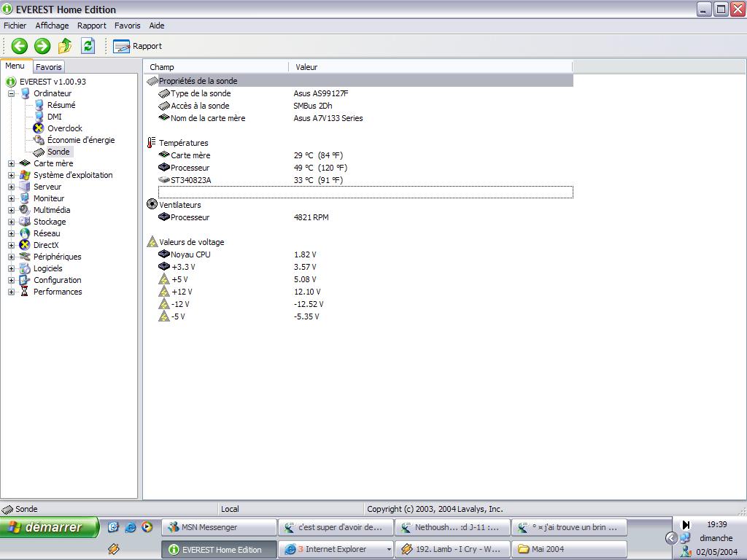Click the Multimédia icon in tree
The image size is (747, 560).
25,210
